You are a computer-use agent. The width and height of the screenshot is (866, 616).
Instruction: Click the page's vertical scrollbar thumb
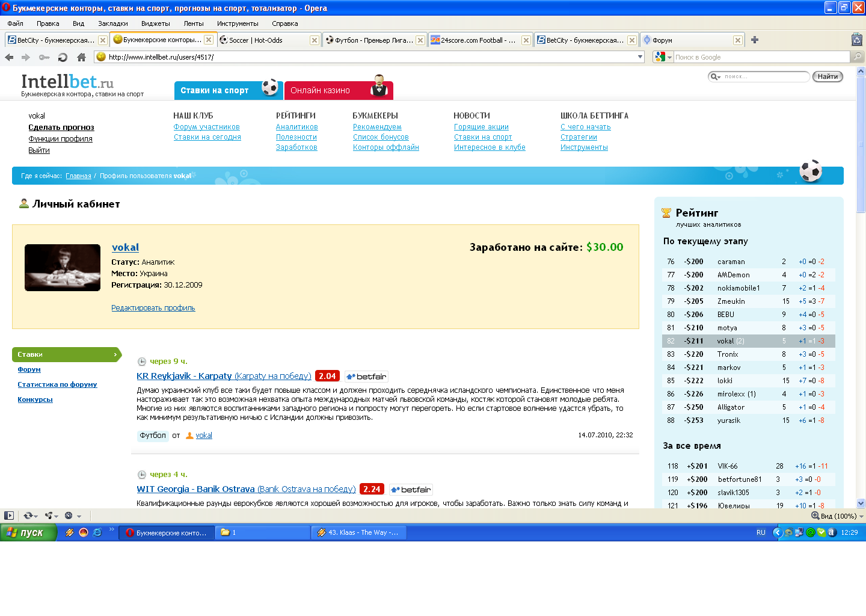pos(861,144)
